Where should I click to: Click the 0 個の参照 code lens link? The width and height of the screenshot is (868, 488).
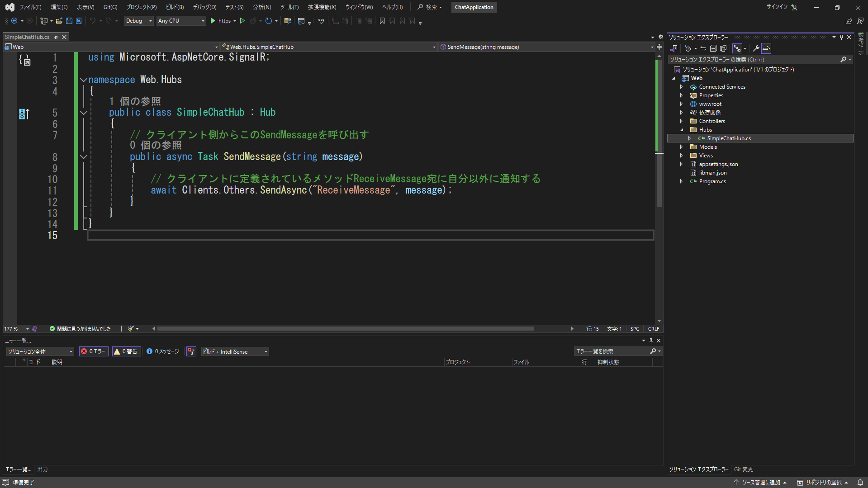pos(156,145)
